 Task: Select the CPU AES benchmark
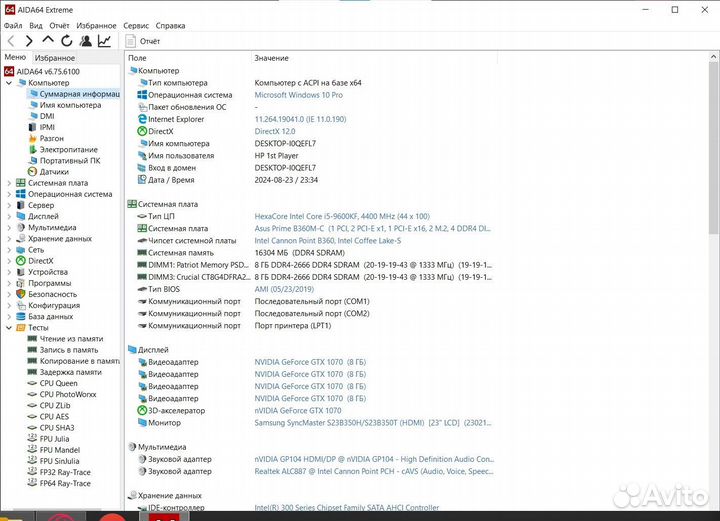point(54,417)
